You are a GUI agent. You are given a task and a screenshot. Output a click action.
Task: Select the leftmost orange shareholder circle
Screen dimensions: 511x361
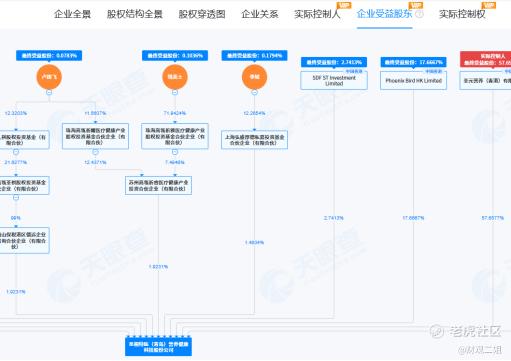pos(49,77)
